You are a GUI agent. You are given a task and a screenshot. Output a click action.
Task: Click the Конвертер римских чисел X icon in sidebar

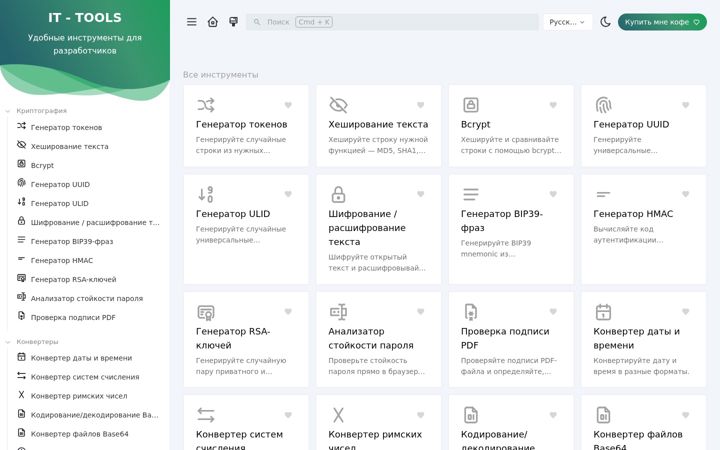(x=21, y=395)
